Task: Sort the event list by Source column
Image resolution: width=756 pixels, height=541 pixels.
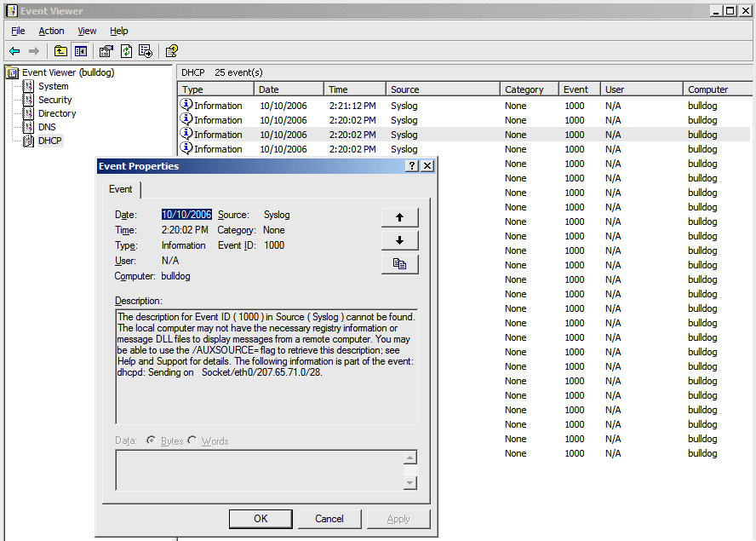Action: tap(441, 89)
